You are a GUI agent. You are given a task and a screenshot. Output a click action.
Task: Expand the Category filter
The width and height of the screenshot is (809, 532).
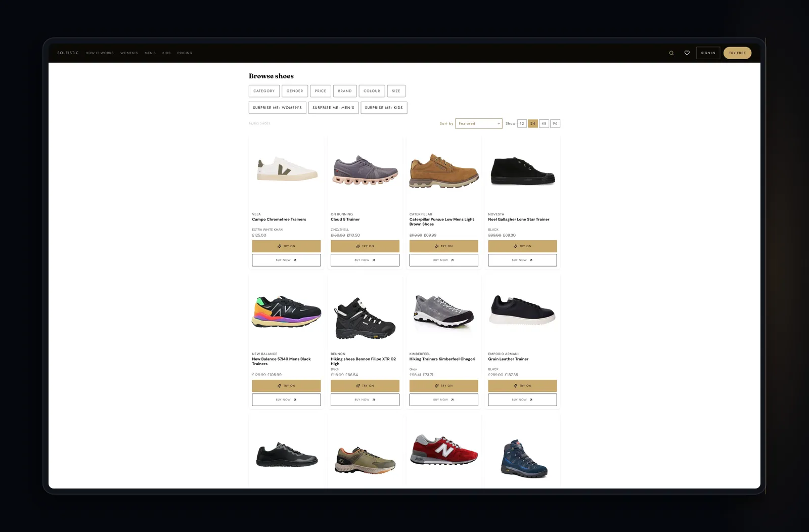[264, 91]
